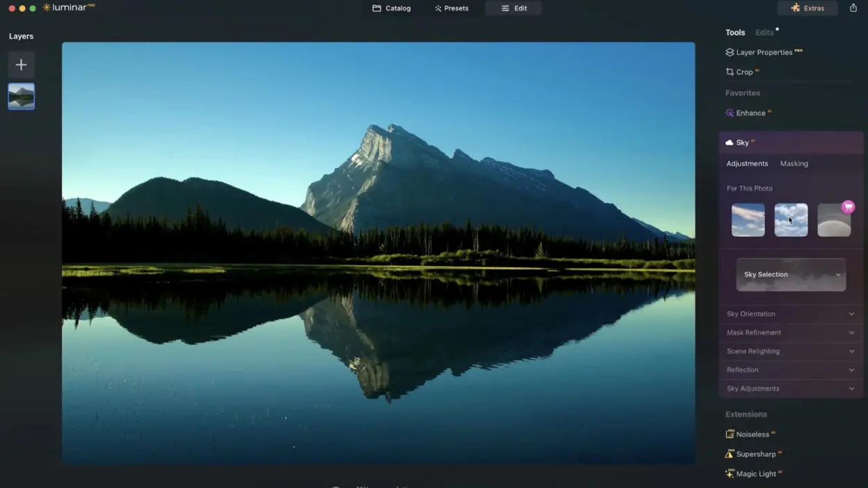Click the For This Photo label
Screen dimensions: 868x488
coord(749,188)
